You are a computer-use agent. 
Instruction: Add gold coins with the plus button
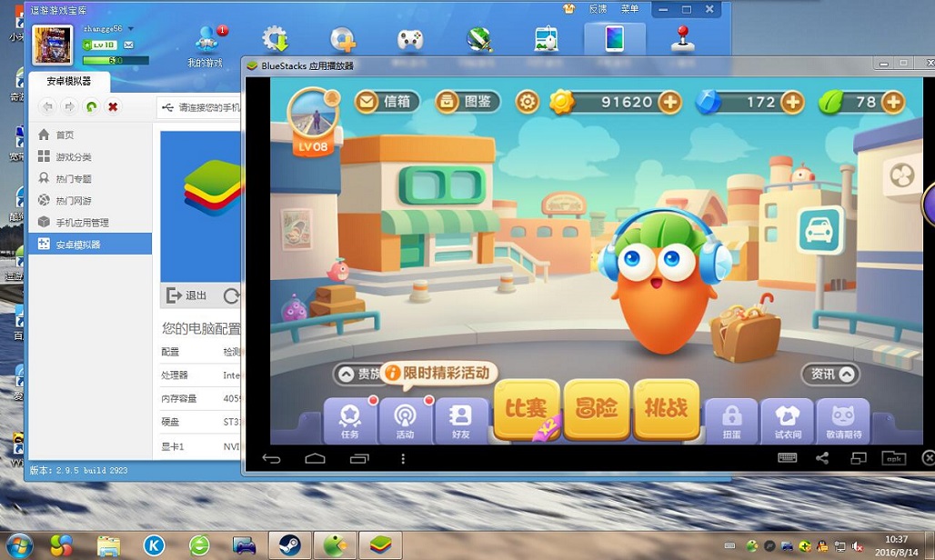(x=670, y=102)
